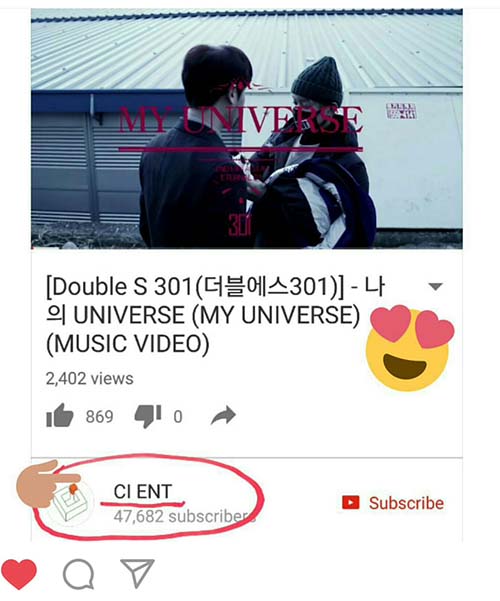This screenshot has width=500, height=601.
Task: Click the thumbs down dislike icon
Action: coord(148,416)
